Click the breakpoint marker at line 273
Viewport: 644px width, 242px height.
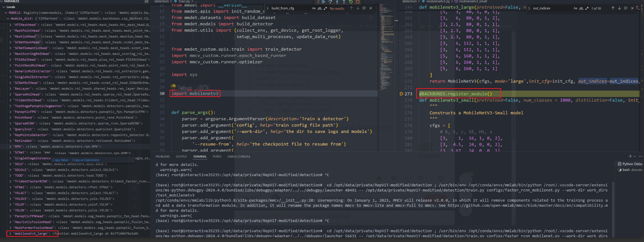tap(401, 94)
